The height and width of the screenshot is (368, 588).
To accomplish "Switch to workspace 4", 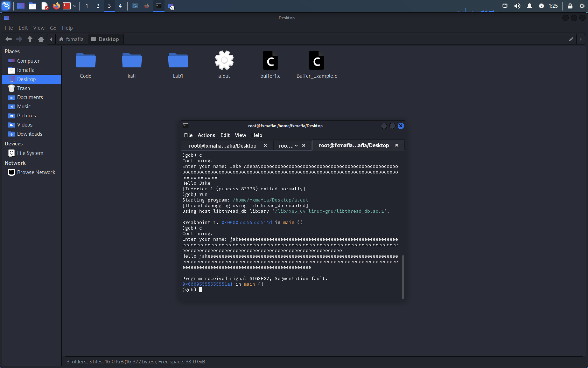I will pyautogui.click(x=120, y=6).
